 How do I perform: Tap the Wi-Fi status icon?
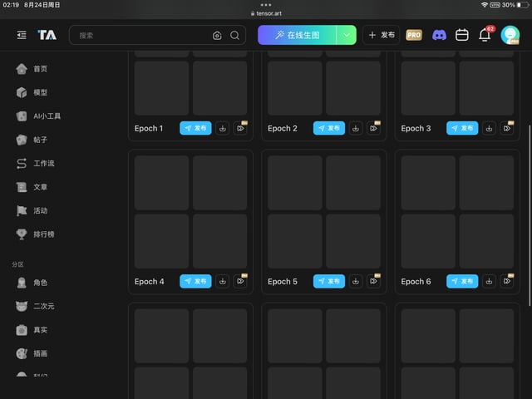[x=485, y=5]
